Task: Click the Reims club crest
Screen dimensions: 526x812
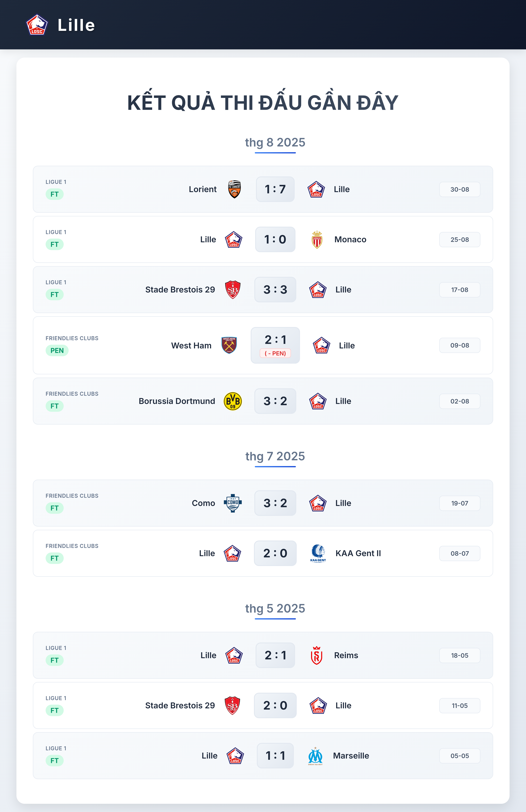Action: (317, 655)
